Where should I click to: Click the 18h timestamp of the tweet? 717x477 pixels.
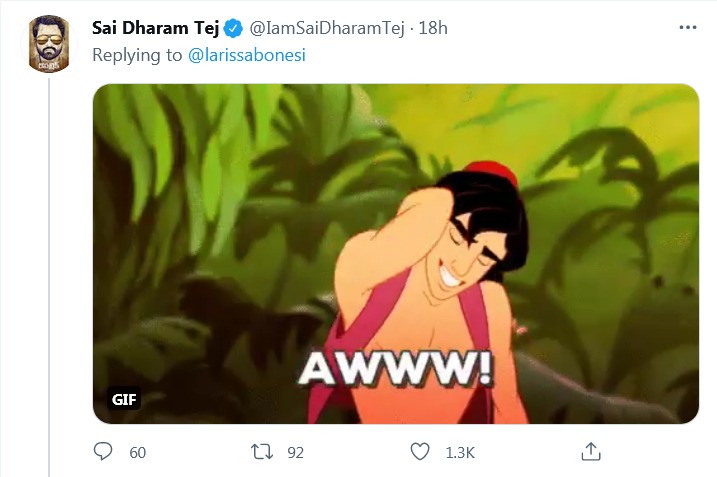pos(433,28)
